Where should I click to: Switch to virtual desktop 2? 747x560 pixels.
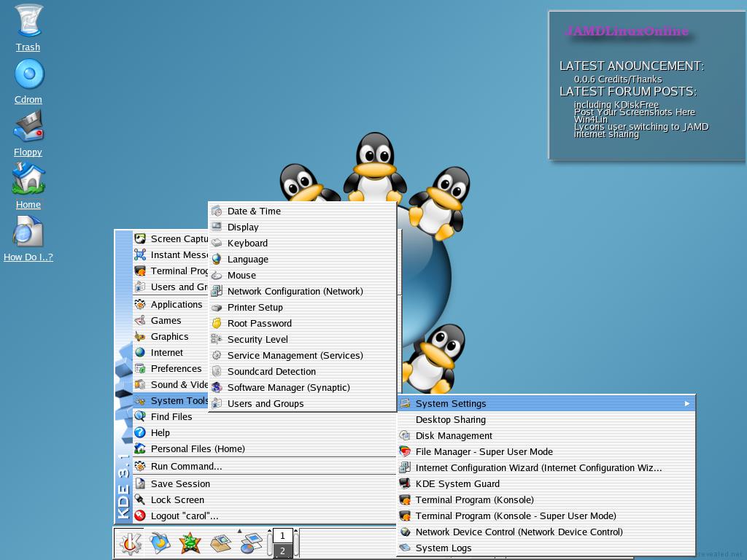(282, 551)
